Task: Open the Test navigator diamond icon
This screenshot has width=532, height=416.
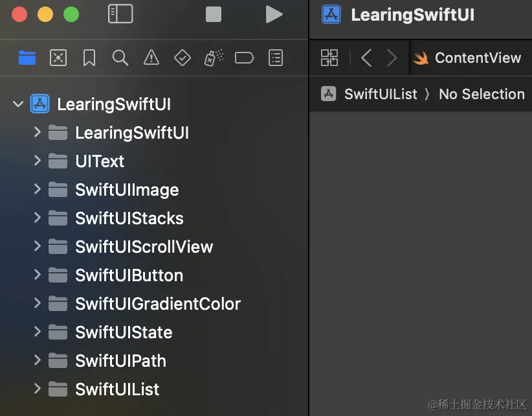Action: (x=183, y=58)
